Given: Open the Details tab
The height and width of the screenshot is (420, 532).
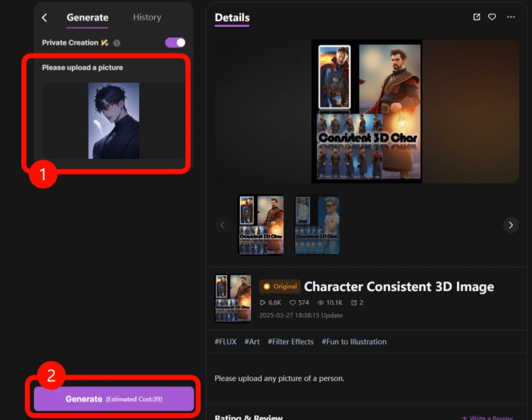Looking at the screenshot, I should [x=232, y=18].
